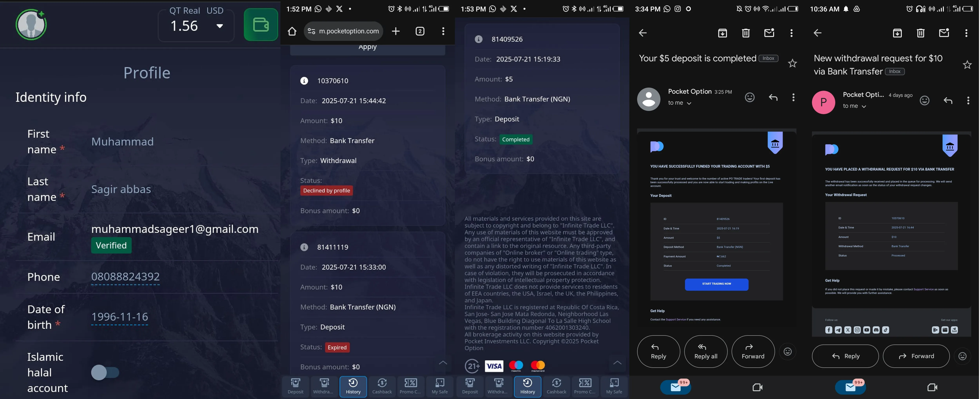Tap the info icon beside transaction 81411119
This screenshot has height=399, width=980.
coord(304,247)
